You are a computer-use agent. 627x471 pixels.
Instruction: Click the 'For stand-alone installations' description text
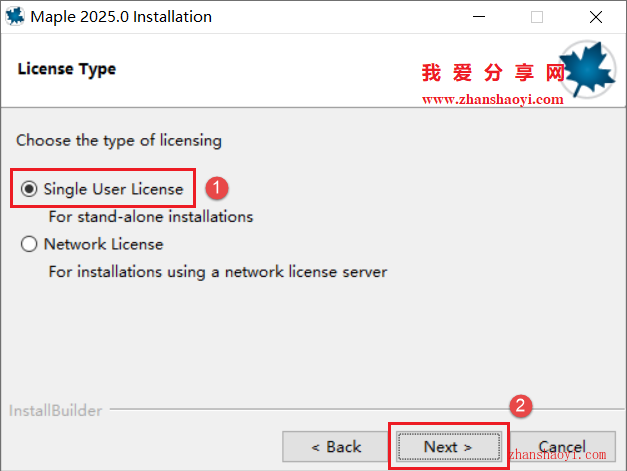151,217
